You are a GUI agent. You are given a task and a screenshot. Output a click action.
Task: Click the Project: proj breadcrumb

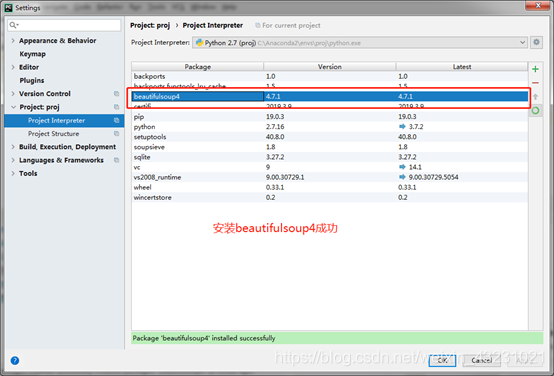[x=150, y=25]
